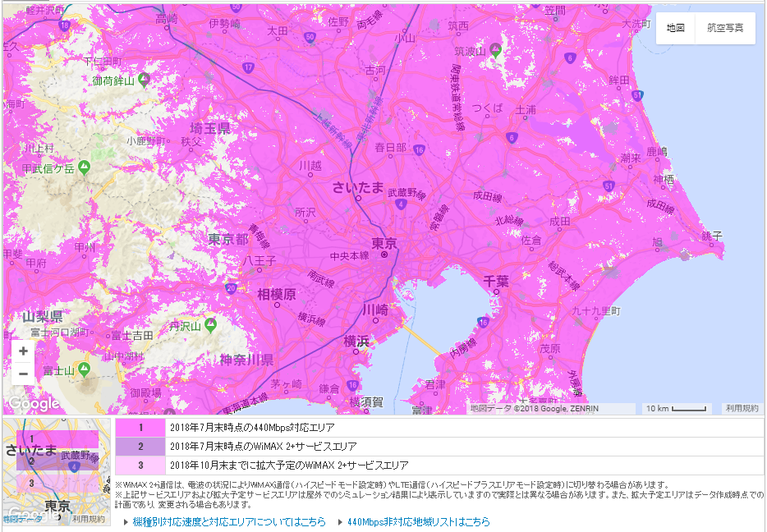Click the 川越 city label
This screenshot has height=532, width=767.
(310, 166)
